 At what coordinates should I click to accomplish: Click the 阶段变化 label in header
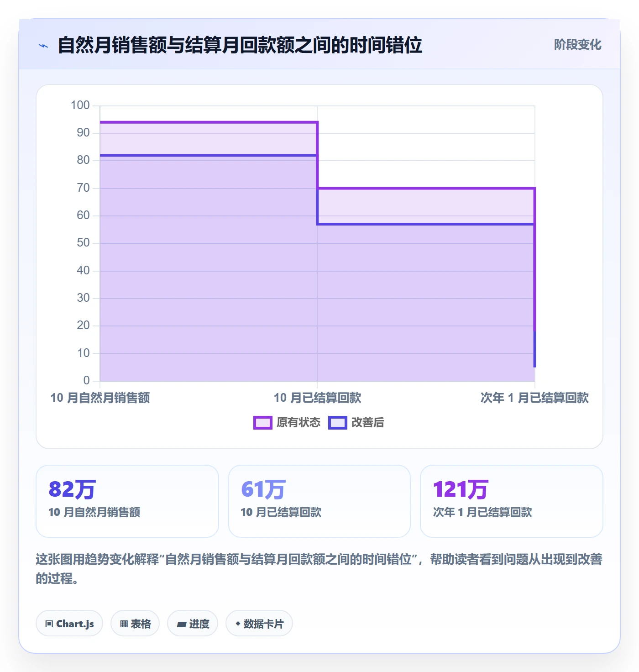coord(577,45)
